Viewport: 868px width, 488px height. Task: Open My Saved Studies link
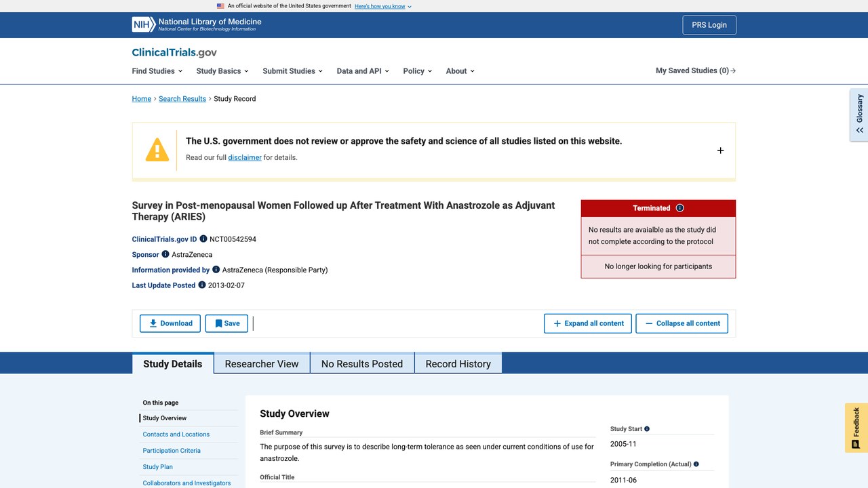pyautogui.click(x=696, y=70)
